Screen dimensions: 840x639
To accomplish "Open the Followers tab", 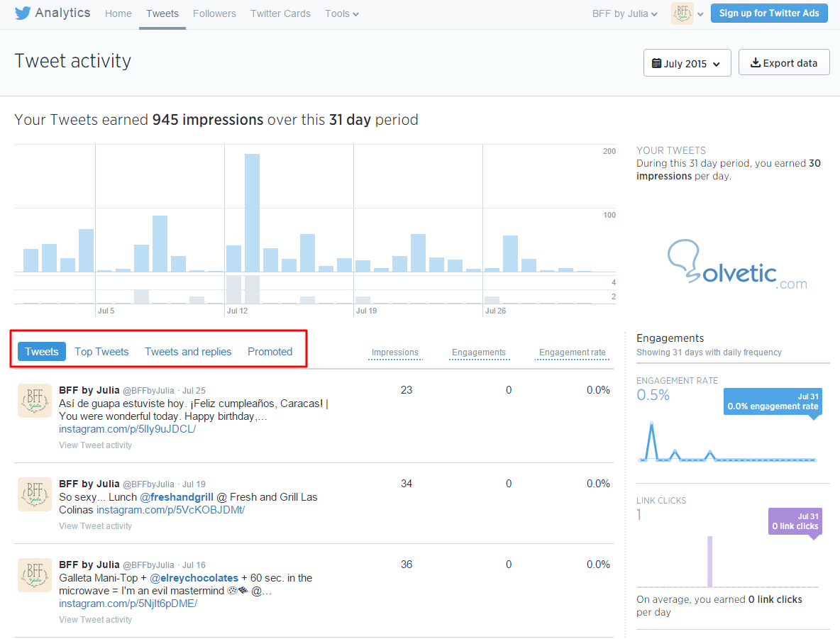I will click(x=214, y=14).
